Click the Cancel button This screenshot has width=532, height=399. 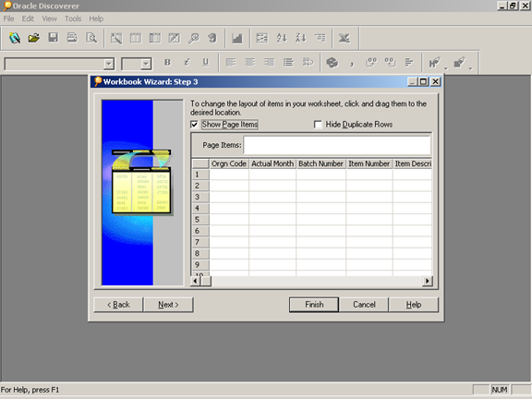pos(364,305)
